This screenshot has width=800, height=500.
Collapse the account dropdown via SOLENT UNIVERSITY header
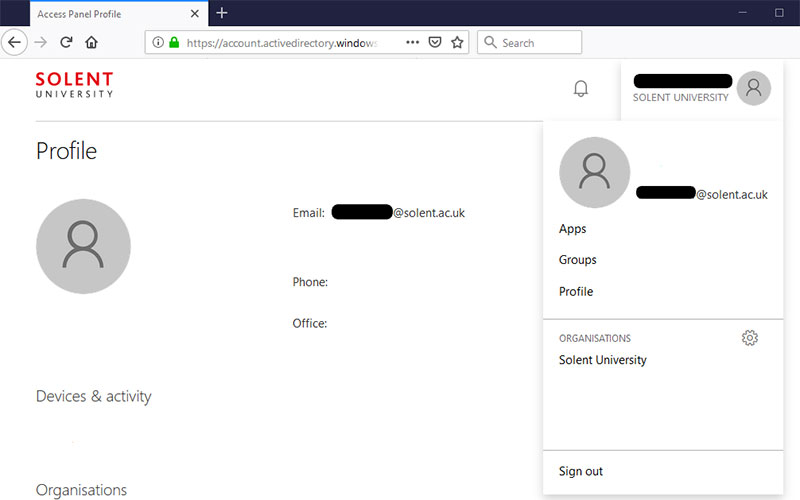[x=681, y=97]
